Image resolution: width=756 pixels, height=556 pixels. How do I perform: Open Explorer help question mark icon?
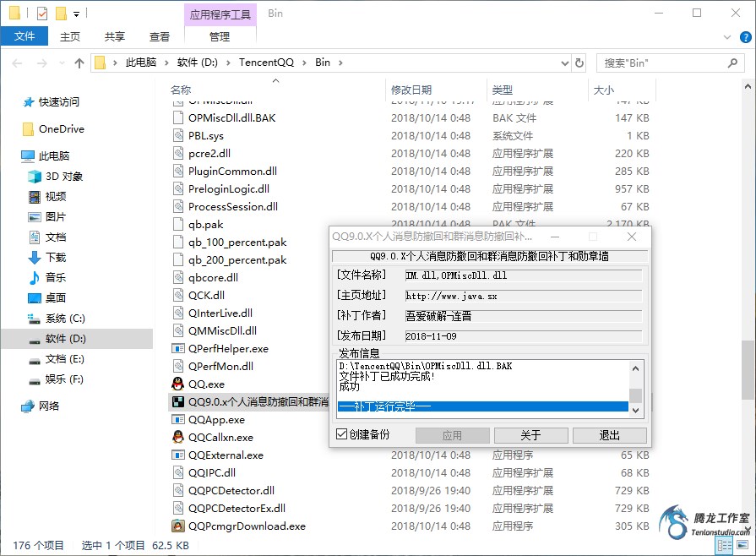(745, 36)
